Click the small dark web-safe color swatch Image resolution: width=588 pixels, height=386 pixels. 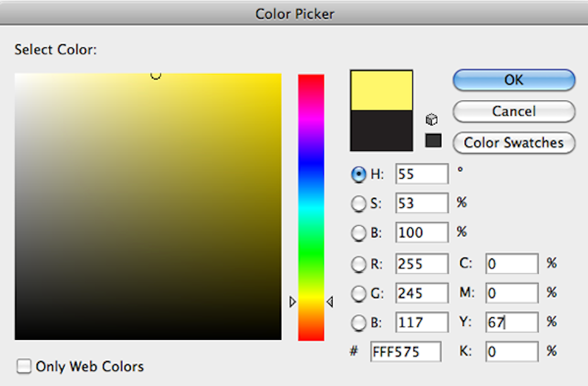point(433,140)
